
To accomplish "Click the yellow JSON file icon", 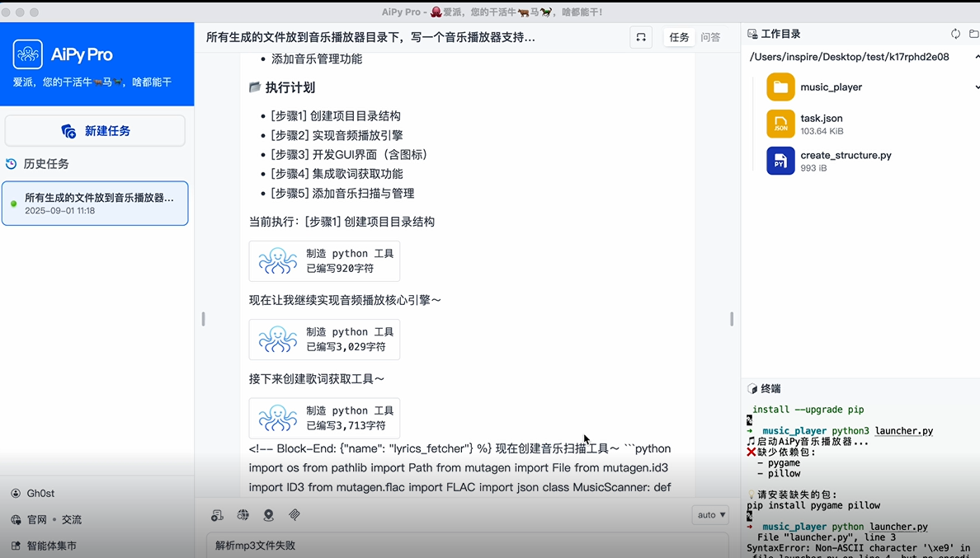I will [780, 124].
